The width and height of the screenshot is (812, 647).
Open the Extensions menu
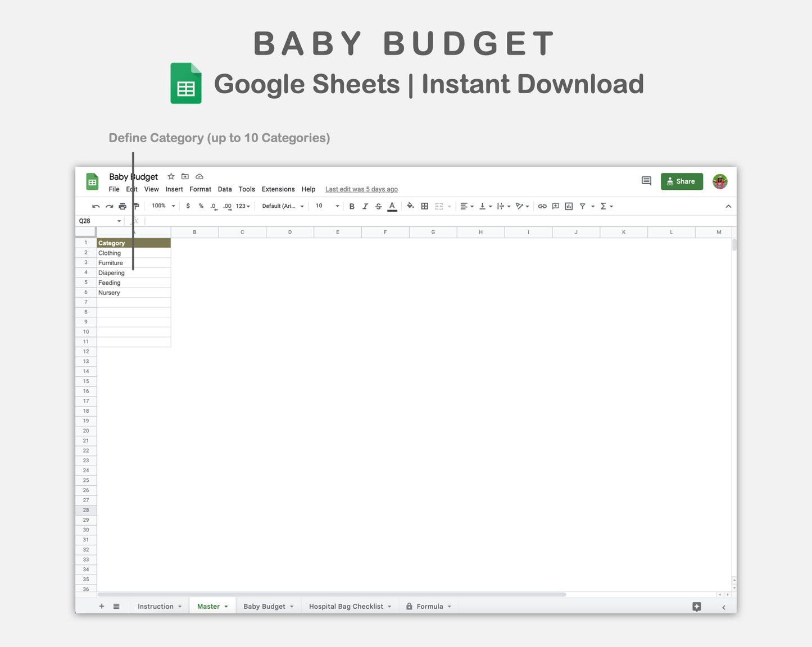[x=278, y=189]
